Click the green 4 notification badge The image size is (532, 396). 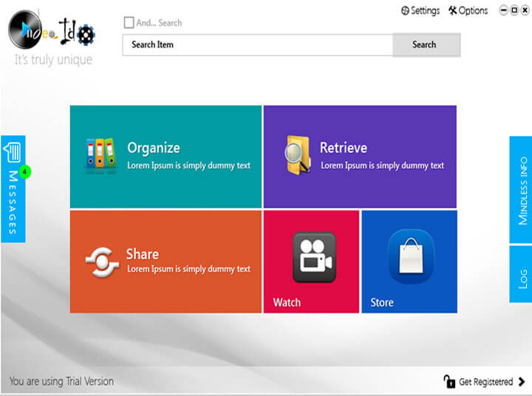click(x=25, y=171)
